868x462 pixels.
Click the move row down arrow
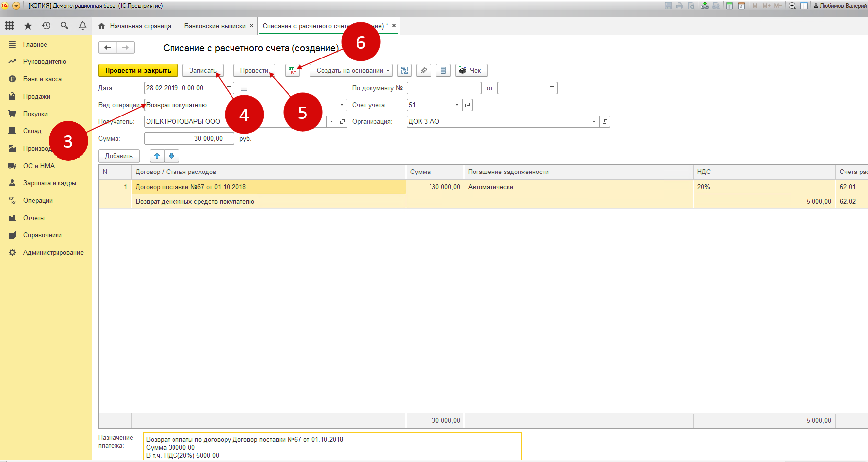(172, 156)
